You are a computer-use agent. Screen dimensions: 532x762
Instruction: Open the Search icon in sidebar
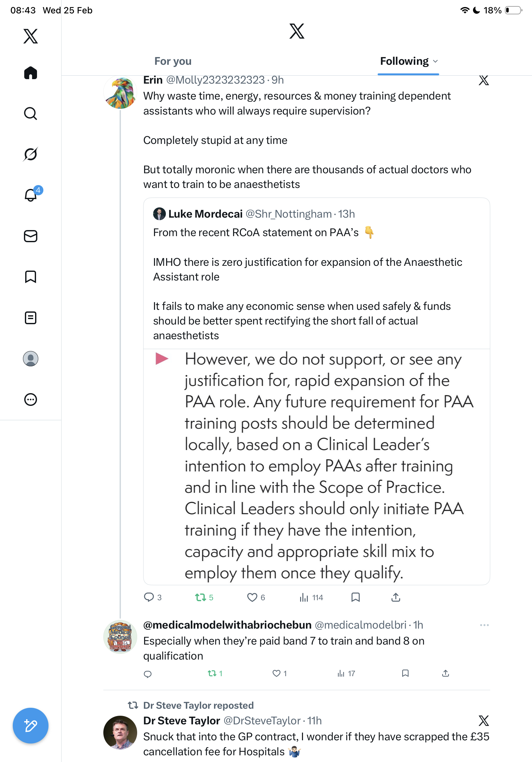pyautogui.click(x=31, y=114)
